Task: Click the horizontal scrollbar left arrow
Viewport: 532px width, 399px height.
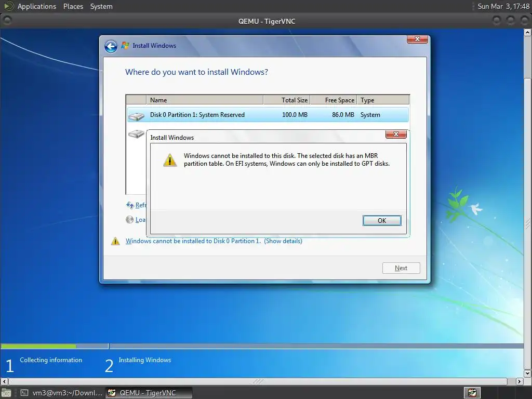Action: 4,381
